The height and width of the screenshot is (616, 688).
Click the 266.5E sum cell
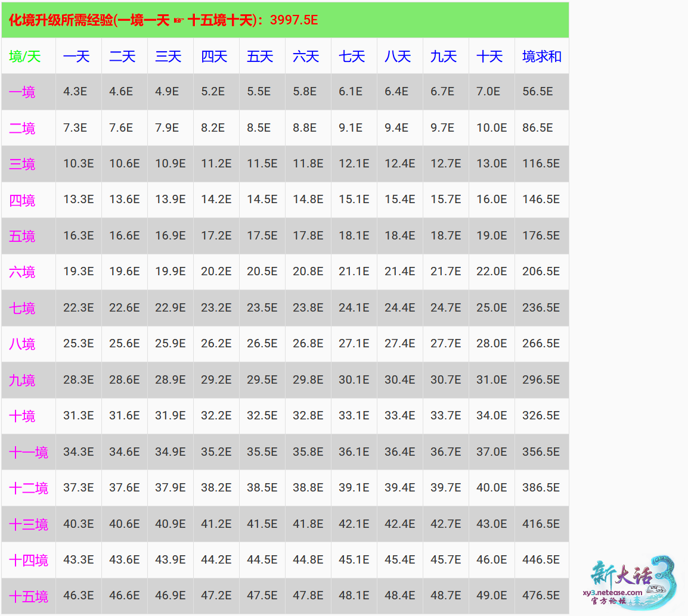pos(541,344)
